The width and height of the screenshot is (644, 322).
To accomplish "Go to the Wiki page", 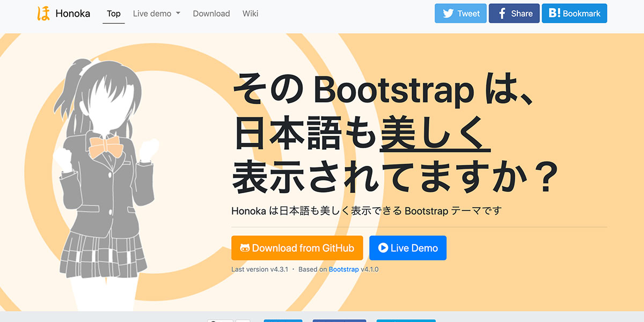I will tap(250, 13).
